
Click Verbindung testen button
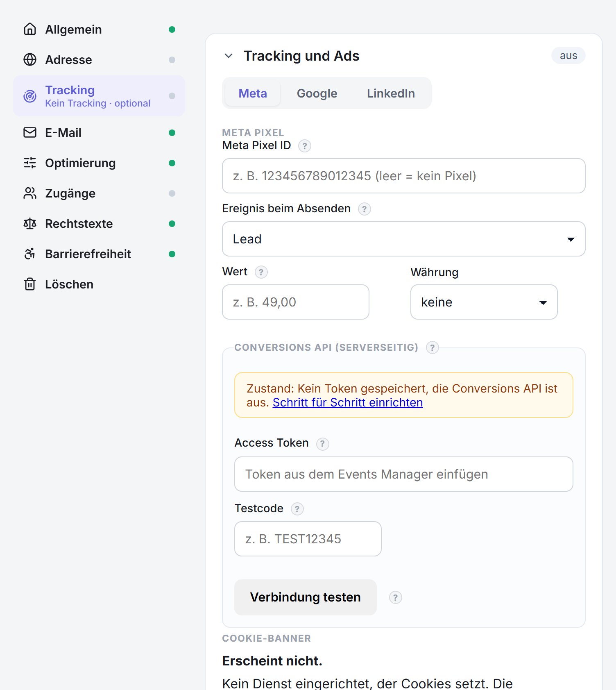coord(306,597)
